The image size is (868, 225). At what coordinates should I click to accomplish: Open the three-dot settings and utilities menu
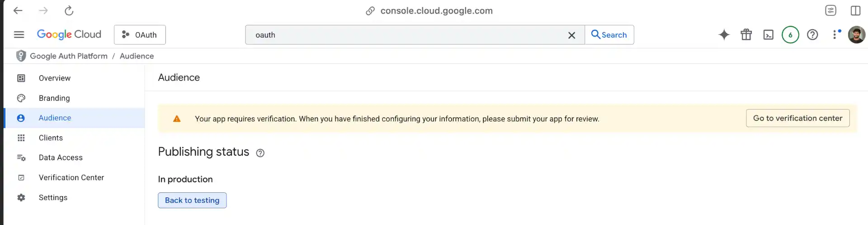pos(835,35)
